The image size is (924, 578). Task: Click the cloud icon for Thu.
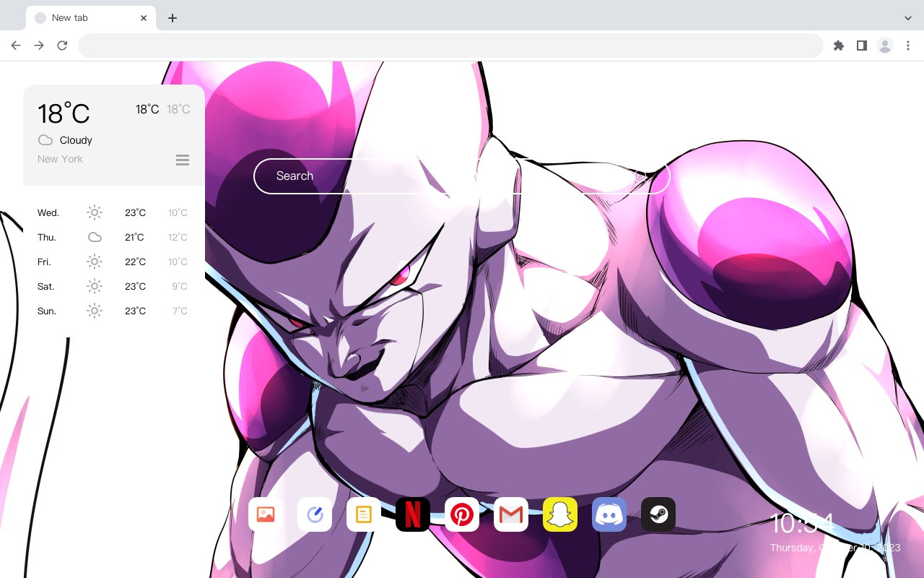click(x=95, y=237)
